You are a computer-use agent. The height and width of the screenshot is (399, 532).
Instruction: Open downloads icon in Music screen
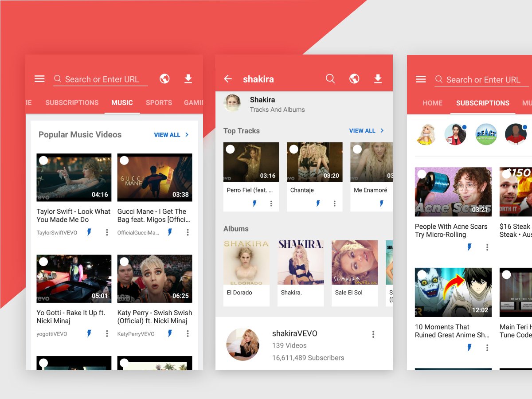pos(188,79)
